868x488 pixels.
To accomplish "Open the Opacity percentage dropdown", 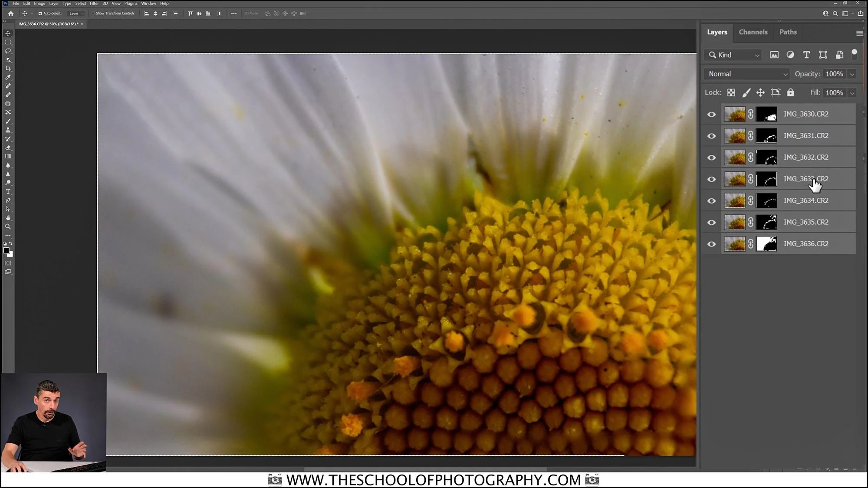I will [852, 74].
